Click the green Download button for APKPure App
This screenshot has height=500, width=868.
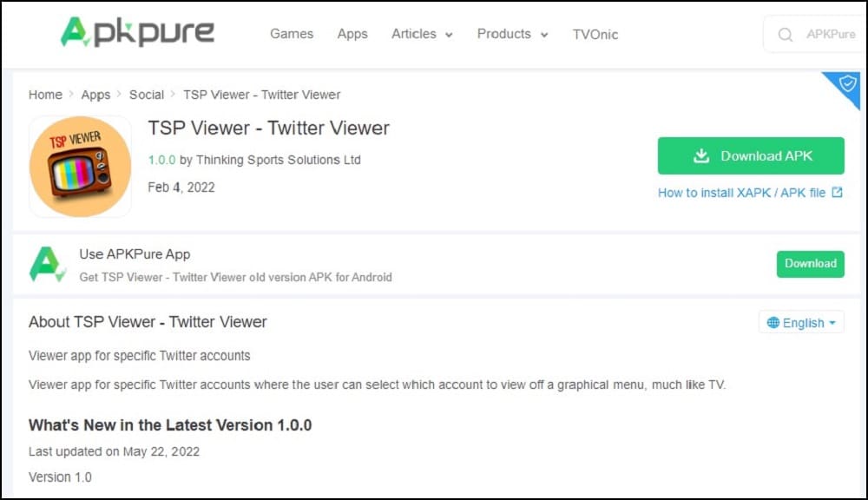click(811, 264)
